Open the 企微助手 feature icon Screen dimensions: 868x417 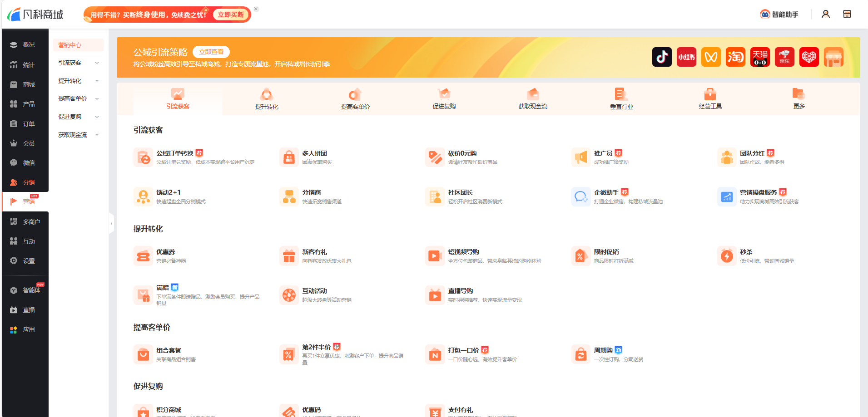pyautogui.click(x=581, y=196)
